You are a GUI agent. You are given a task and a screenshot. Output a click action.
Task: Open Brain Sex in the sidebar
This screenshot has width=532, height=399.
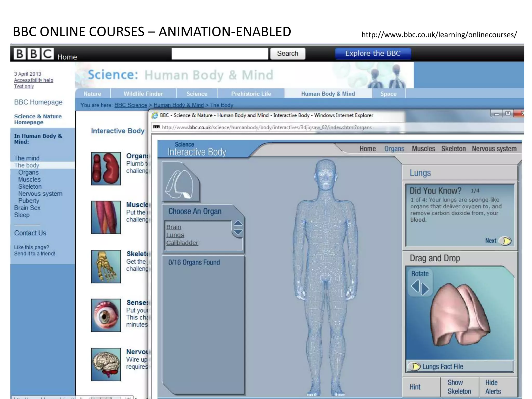coord(27,208)
